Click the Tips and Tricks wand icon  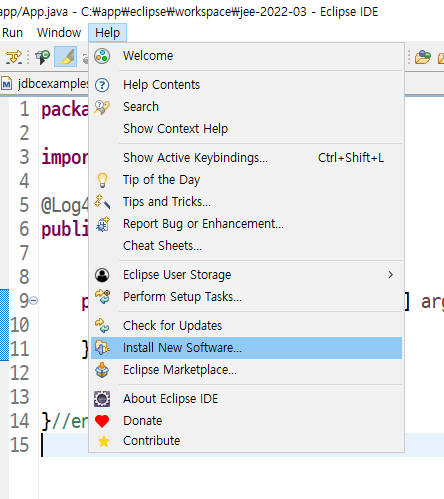pyautogui.click(x=102, y=202)
